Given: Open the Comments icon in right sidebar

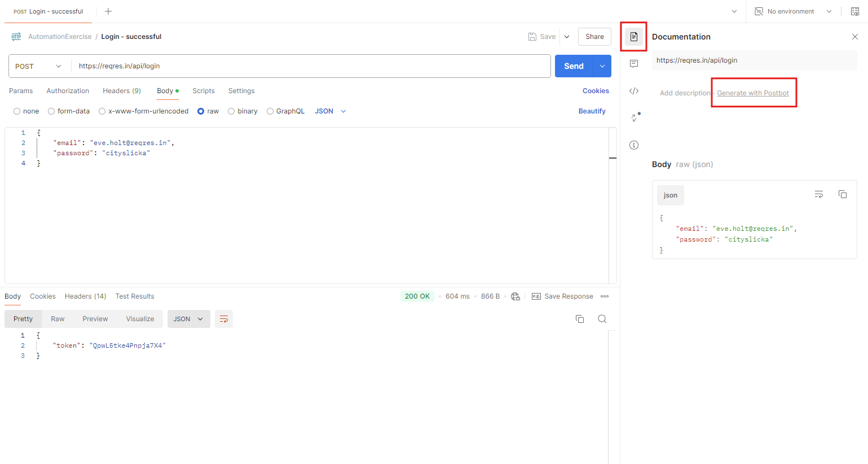Looking at the screenshot, I should pos(634,64).
